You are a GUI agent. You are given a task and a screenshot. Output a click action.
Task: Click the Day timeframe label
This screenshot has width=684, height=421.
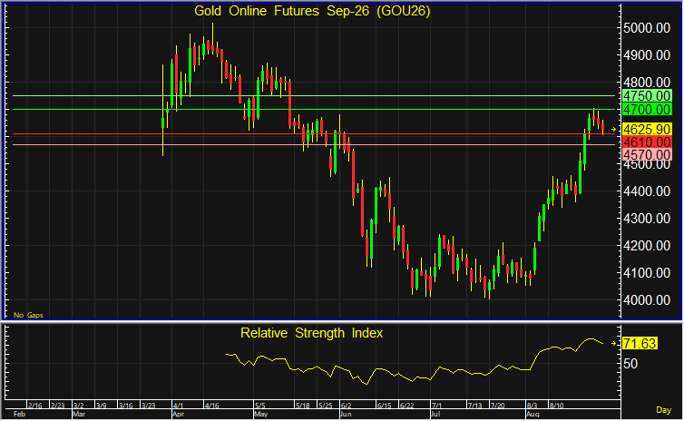tap(663, 410)
